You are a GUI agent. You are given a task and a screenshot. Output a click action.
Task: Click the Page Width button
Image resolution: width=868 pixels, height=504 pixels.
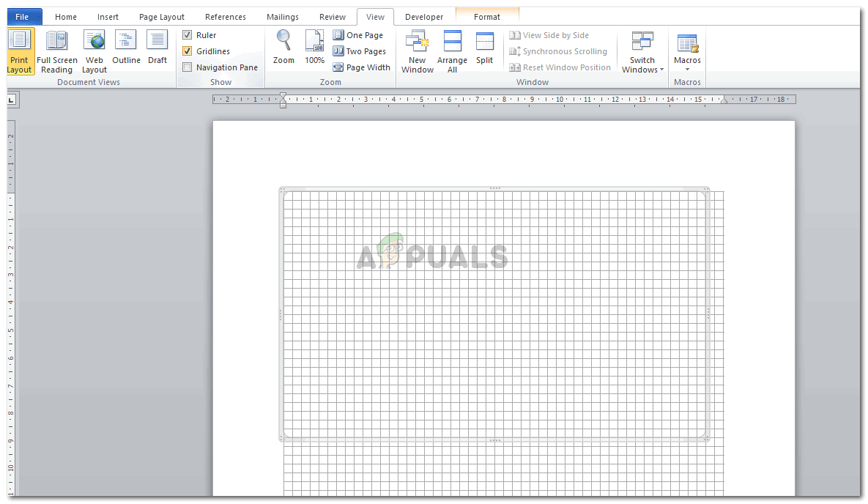pos(361,67)
